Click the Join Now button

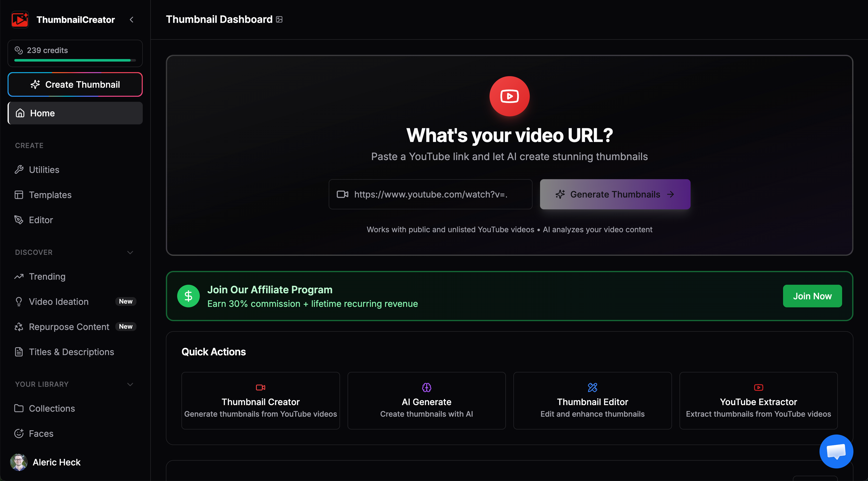click(x=812, y=296)
